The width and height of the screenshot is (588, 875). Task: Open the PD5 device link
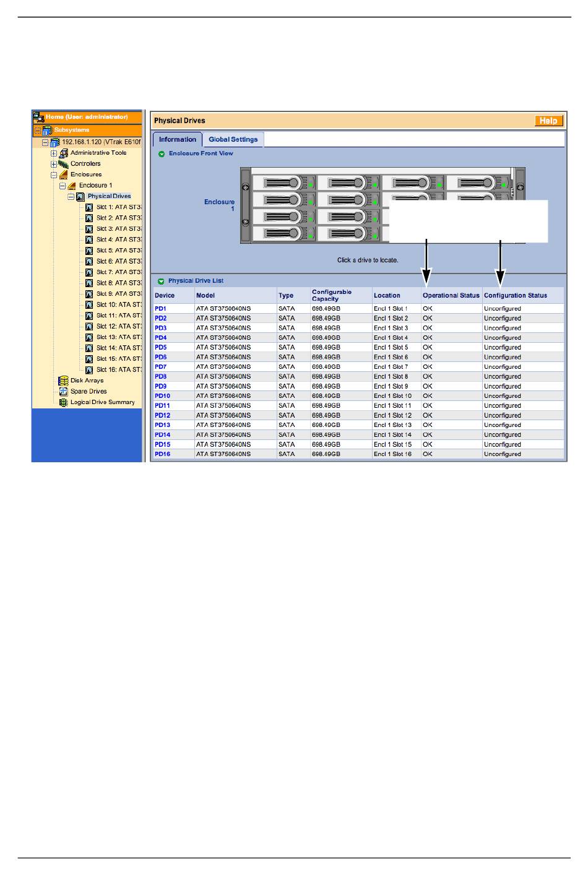pyautogui.click(x=160, y=348)
